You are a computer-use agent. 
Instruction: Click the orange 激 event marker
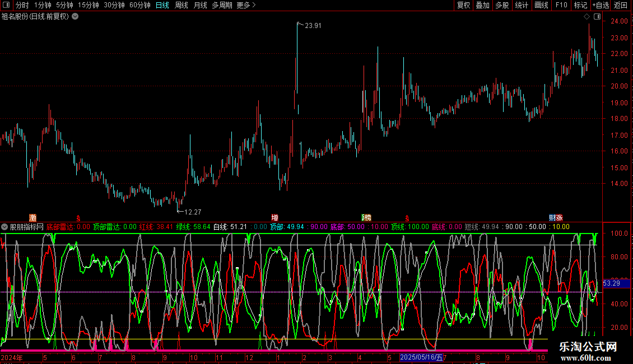pyautogui.click(x=33, y=217)
